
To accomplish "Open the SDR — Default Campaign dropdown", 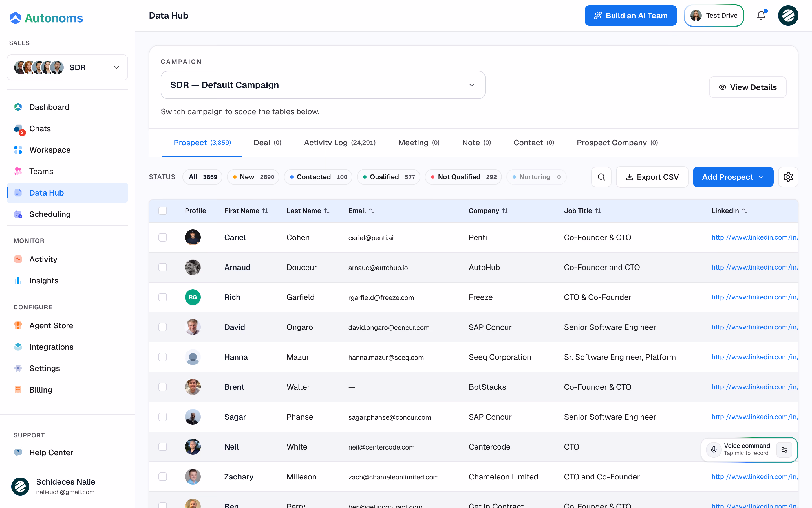I will pos(323,85).
